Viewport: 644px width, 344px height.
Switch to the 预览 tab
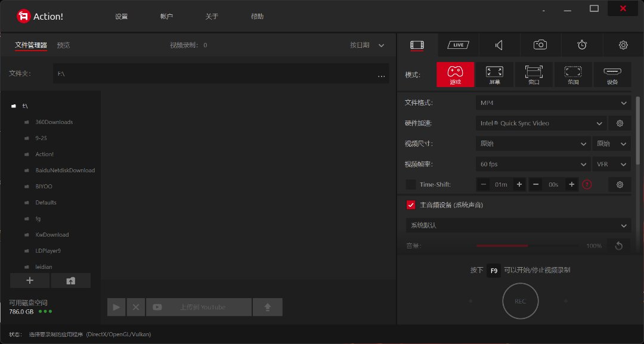(63, 45)
